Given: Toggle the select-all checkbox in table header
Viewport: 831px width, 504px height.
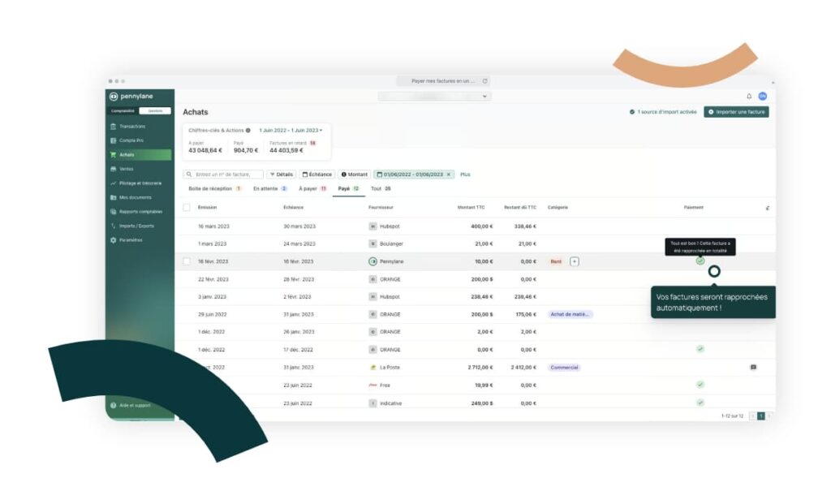Looking at the screenshot, I should tap(187, 208).
